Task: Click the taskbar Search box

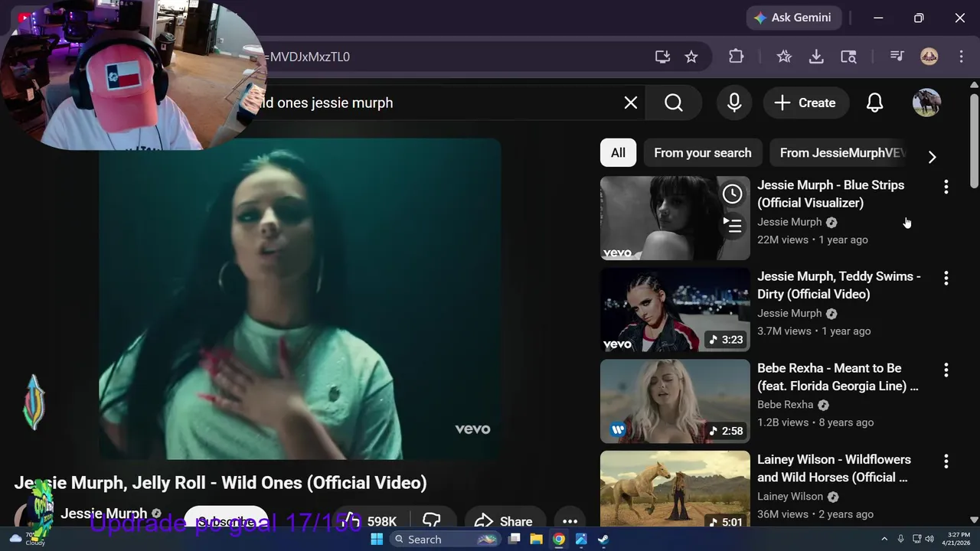Action: point(446,540)
